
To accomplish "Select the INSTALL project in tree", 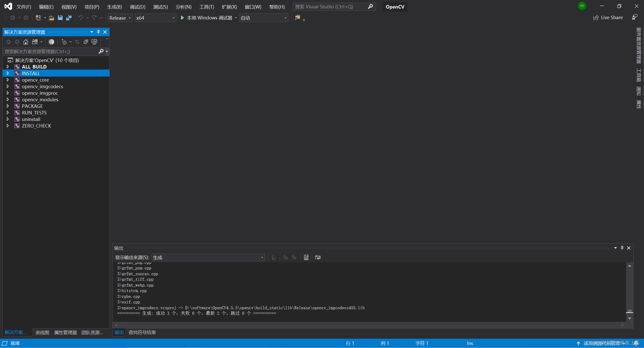I will pyautogui.click(x=56, y=73).
